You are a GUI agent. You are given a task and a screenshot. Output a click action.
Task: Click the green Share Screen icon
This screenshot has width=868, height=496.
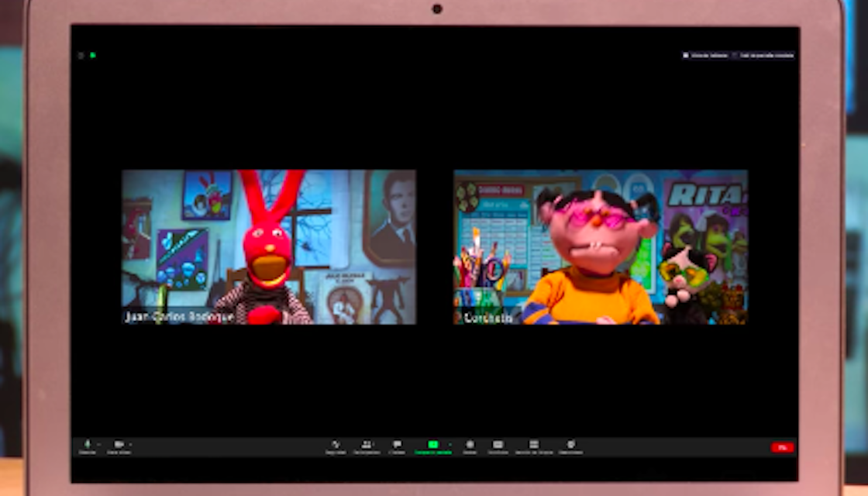tap(432, 445)
